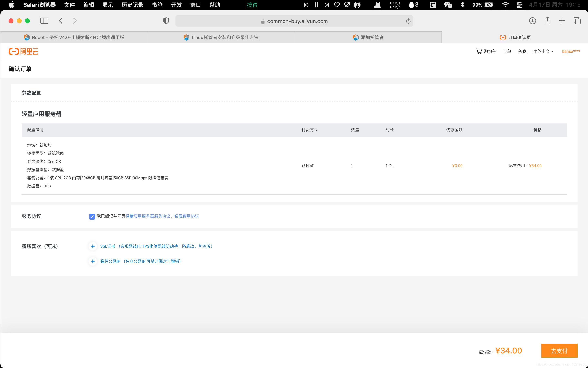Screen dimensions: 588x368
Task: Click the address bar common-buy.aliyun.com
Action: pos(294,21)
